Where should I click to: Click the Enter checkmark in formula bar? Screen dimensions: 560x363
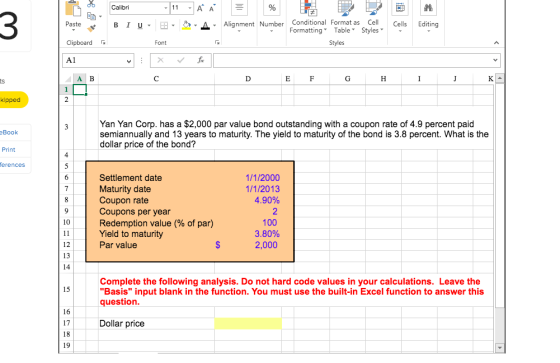point(181,60)
